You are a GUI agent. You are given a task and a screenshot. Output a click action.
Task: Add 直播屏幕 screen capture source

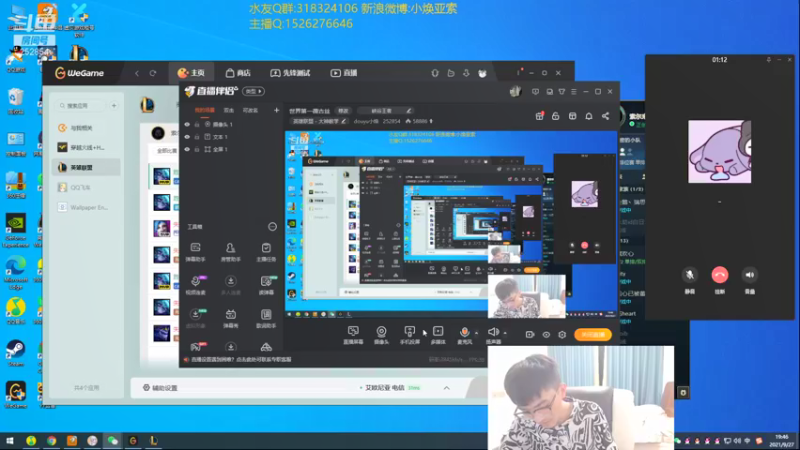[x=353, y=335]
